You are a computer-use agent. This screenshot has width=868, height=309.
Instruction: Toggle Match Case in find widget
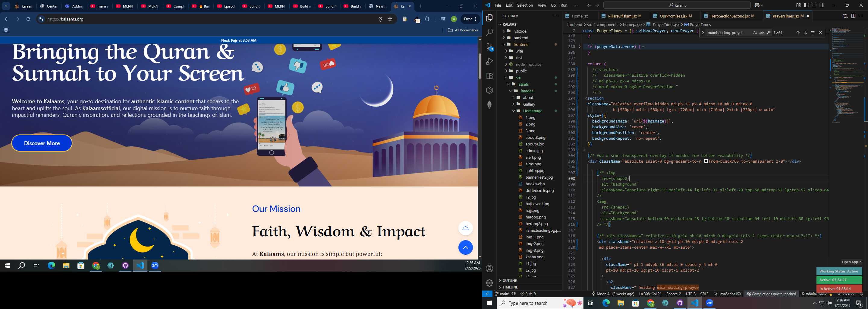[x=755, y=33]
